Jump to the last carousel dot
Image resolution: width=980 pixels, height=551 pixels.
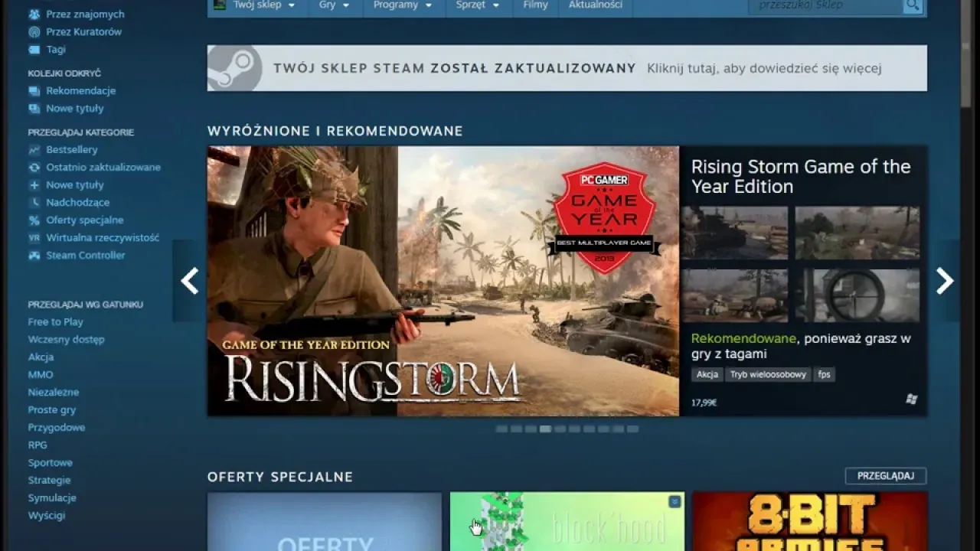[632, 429]
